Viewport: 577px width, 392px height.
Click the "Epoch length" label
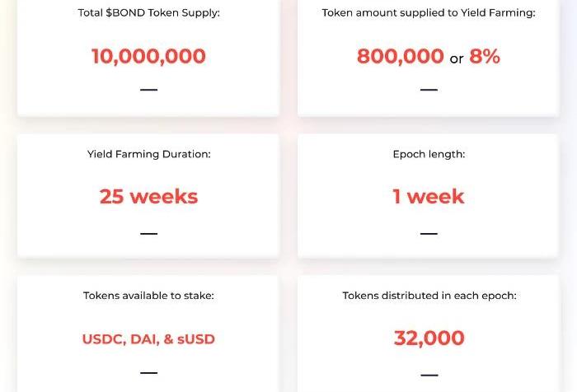pyautogui.click(x=429, y=154)
